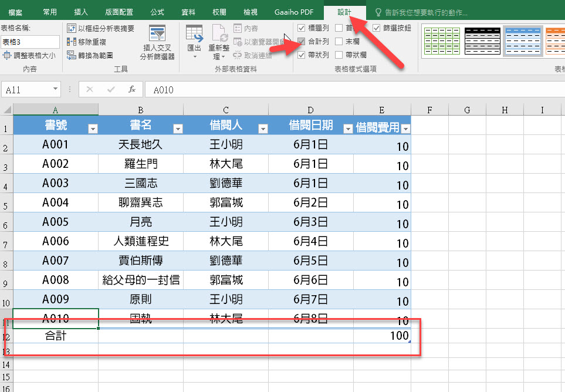Enable the Banded Columns (帶狀欄) checkbox
This screenshot has width=565, height=392.
coord(339,55)
